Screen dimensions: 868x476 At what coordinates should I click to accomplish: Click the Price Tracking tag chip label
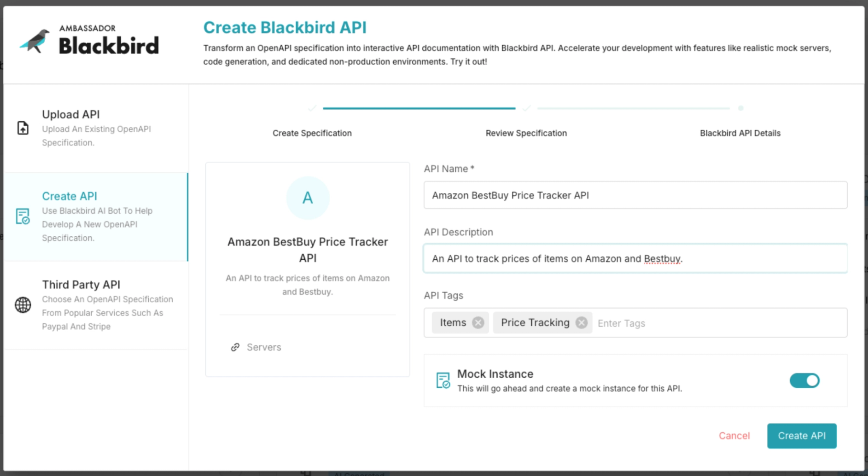tap(535, 323)
